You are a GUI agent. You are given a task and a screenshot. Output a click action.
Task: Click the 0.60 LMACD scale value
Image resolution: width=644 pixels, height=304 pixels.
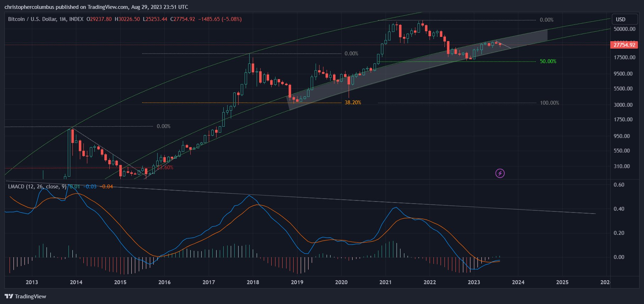619,185
